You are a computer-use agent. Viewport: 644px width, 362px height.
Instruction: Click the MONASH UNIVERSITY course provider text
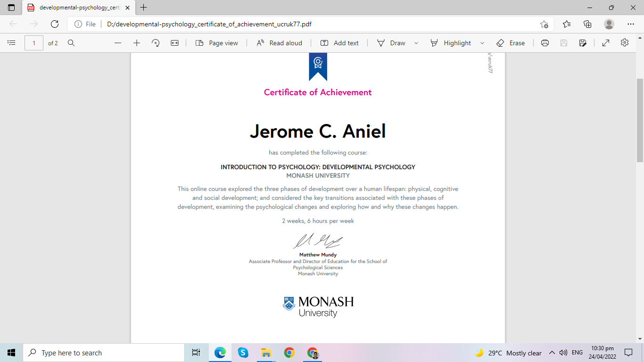coord(318,176)
